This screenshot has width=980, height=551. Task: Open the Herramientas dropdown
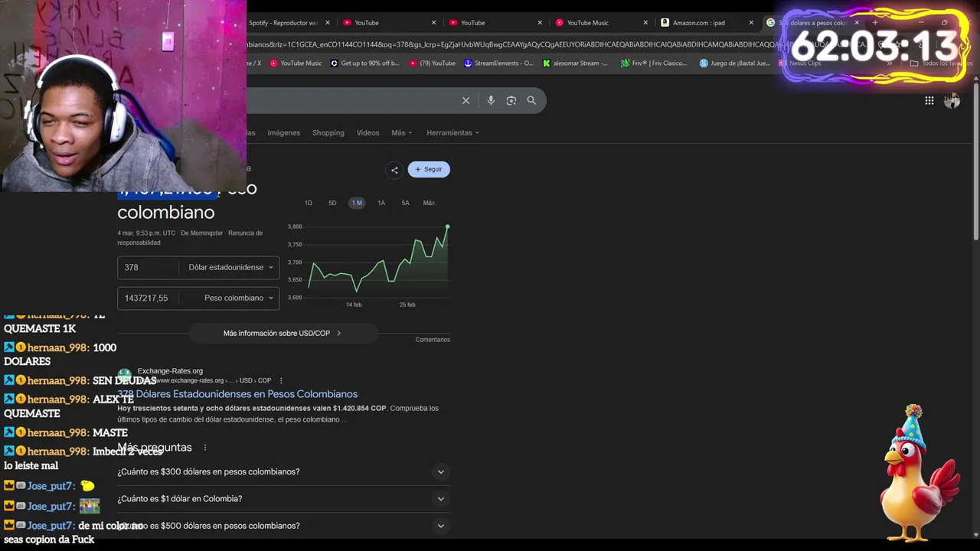pos(452,132)
